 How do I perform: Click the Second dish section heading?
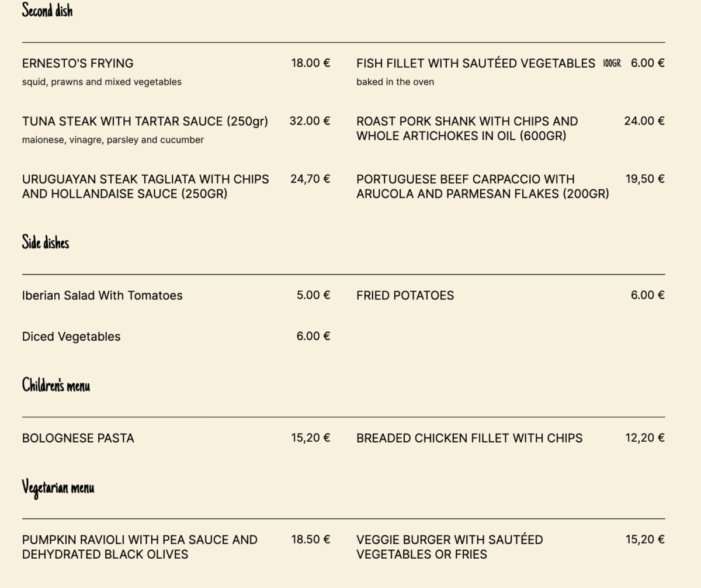point(47,11)
